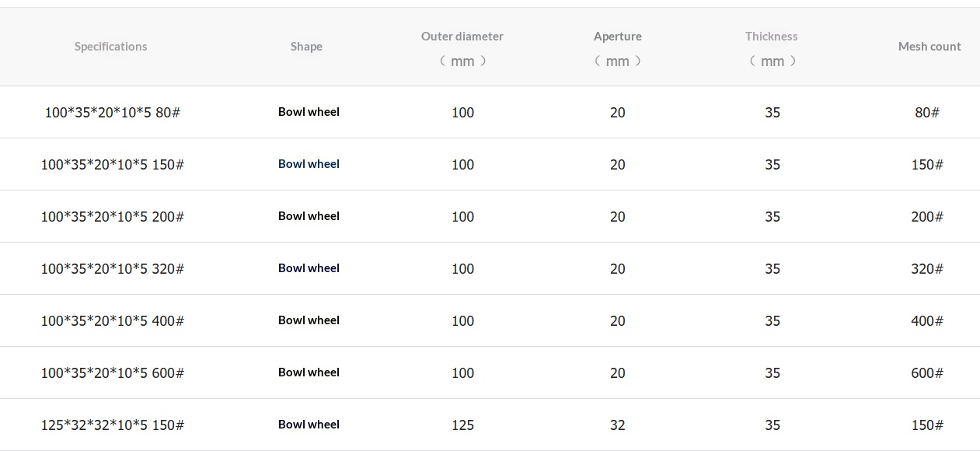The height and width of the screenshot is (451, 980).
Task: Open Bowl wheel link in 400# row
Action: tap(309, 320)
